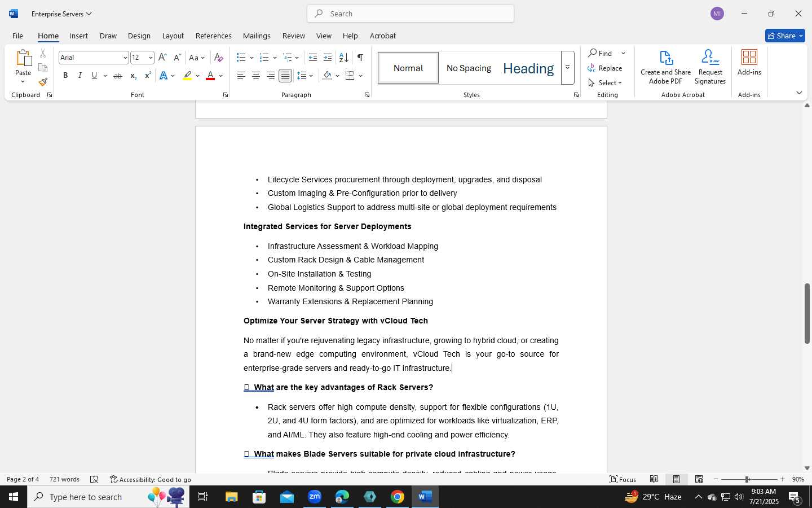Screen dimensions: 812x508
Task: Click the Format Painter brush icon
Action: [x=43, y=82]
